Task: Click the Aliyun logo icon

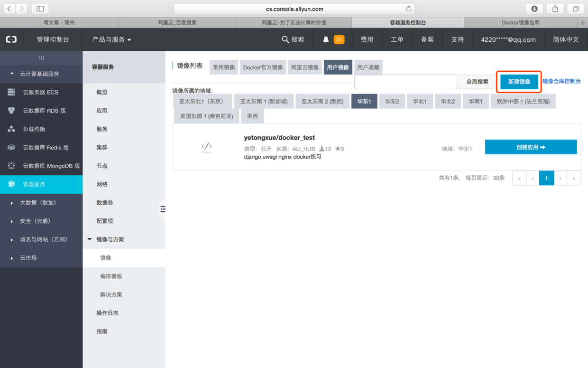Action: click(11, 39)
